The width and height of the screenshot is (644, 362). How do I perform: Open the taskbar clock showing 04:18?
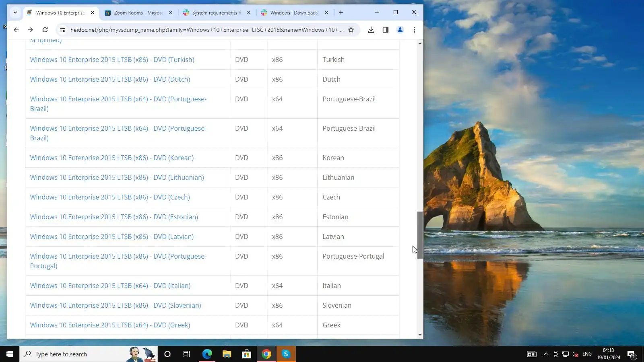[x=609, y=354]
